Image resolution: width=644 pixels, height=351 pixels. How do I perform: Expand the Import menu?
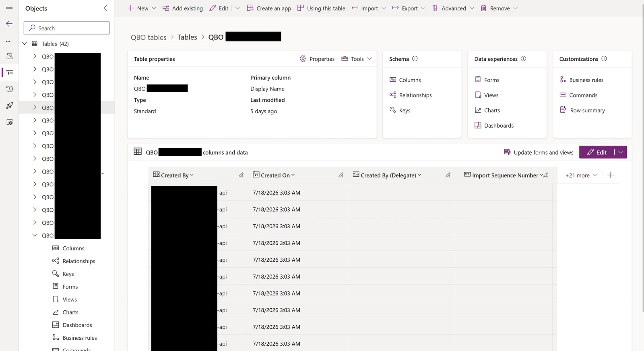pos(384,8)
